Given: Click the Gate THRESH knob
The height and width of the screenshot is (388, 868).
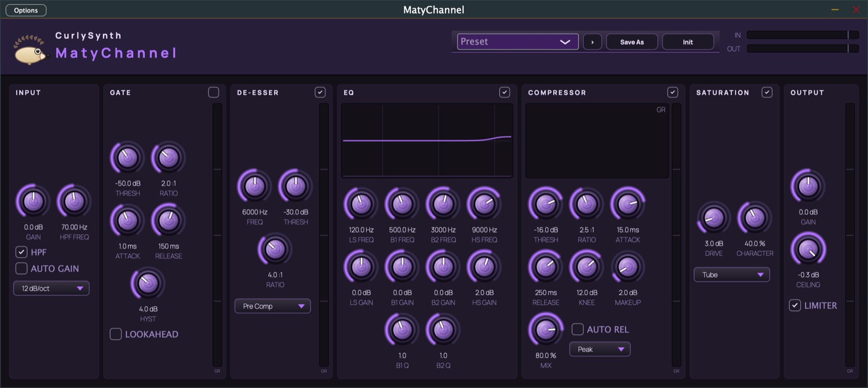Looking at the screenshot, I should [127, 158].
